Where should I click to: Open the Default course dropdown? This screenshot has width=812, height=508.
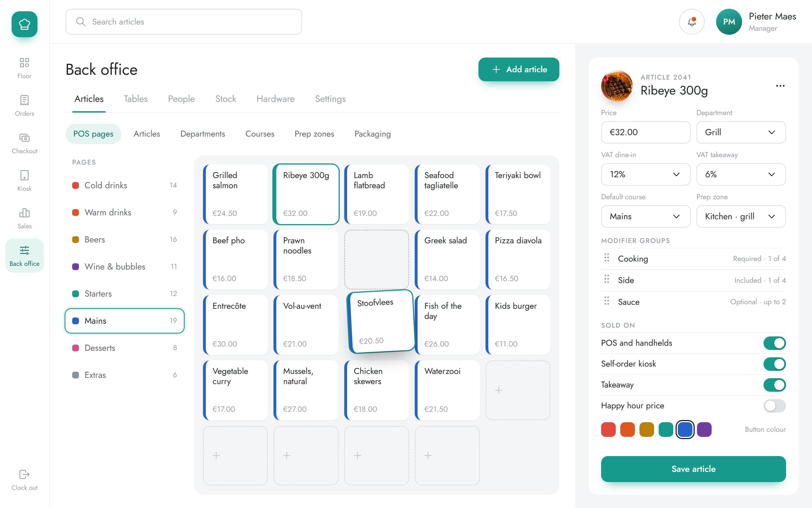coord(646,216)
